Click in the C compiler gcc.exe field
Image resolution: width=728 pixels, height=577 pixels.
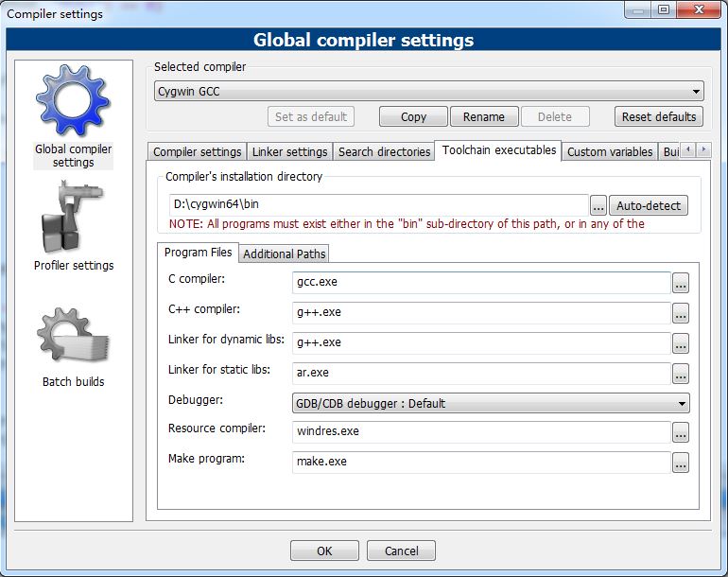click(481, 283)
